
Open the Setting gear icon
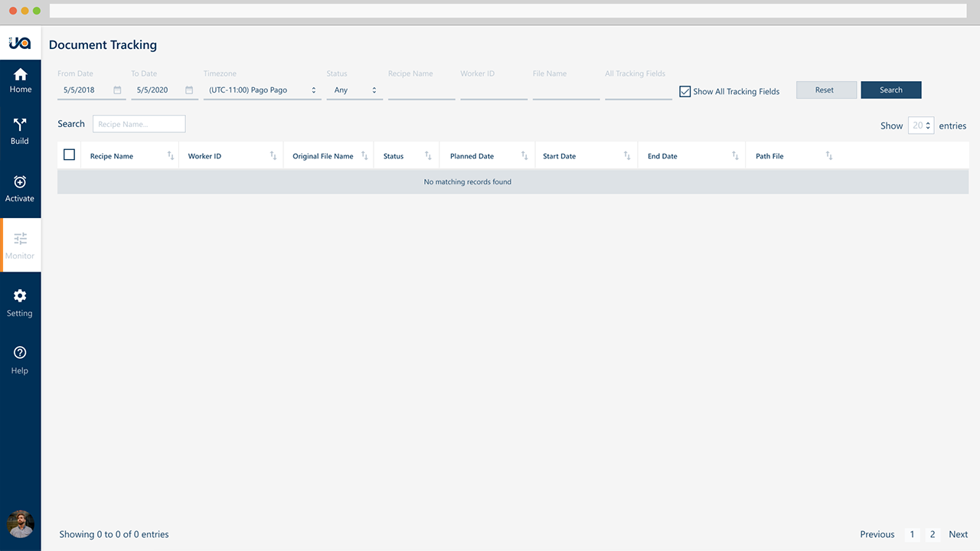(20, 296)
